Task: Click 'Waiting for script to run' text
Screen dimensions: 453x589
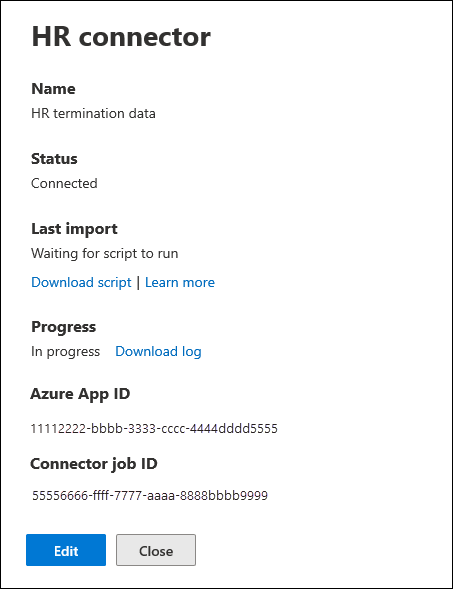Action: [x=104, y=254]
